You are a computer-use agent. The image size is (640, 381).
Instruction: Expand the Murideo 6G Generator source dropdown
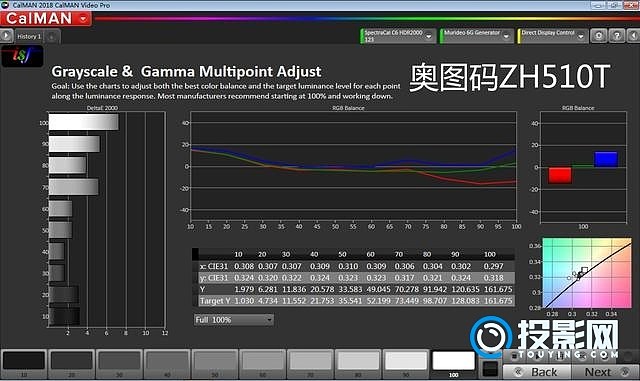(476, 36)
